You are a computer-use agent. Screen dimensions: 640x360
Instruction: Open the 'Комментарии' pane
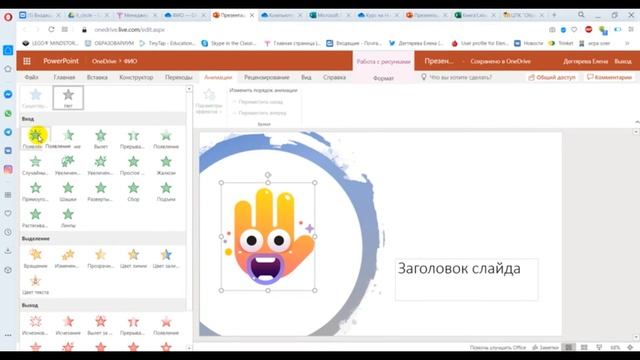(x=609, y=77)
